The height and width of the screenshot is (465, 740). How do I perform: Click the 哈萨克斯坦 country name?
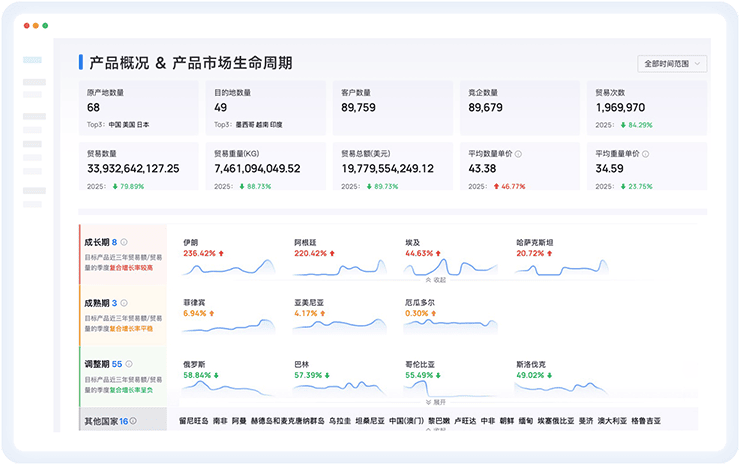[534, 242]
